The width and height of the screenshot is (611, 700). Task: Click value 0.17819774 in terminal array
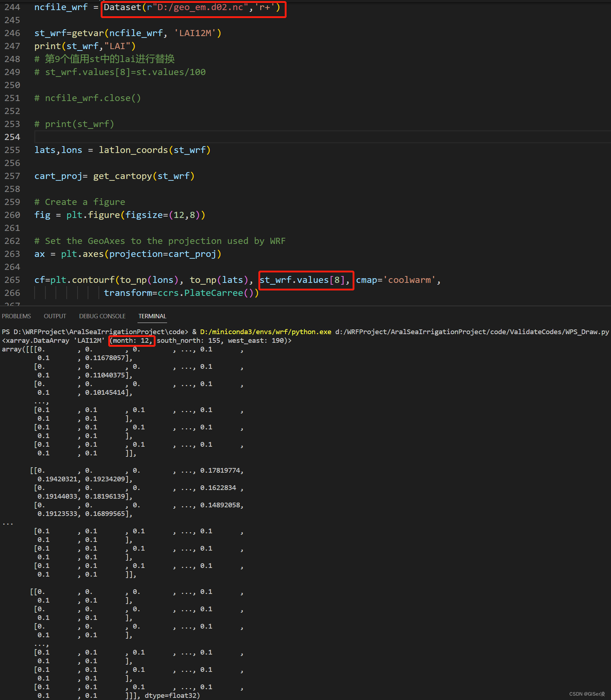pos(220,471)
